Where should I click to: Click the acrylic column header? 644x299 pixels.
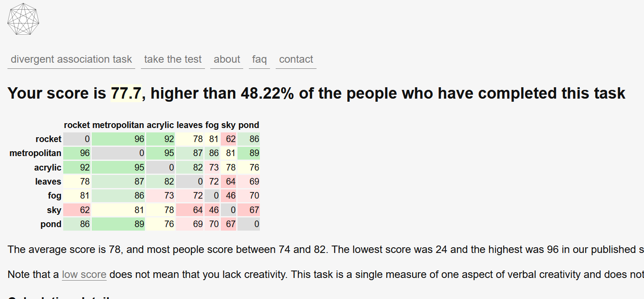coord(160,125)
